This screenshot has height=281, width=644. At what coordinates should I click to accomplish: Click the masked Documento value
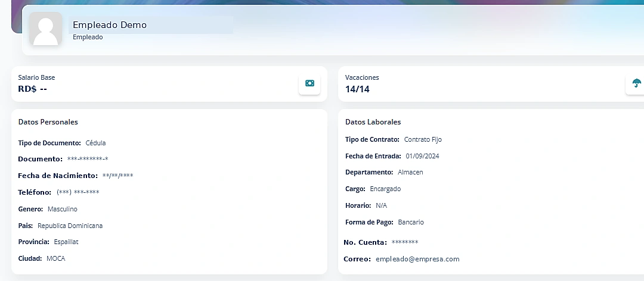(88, 159)
